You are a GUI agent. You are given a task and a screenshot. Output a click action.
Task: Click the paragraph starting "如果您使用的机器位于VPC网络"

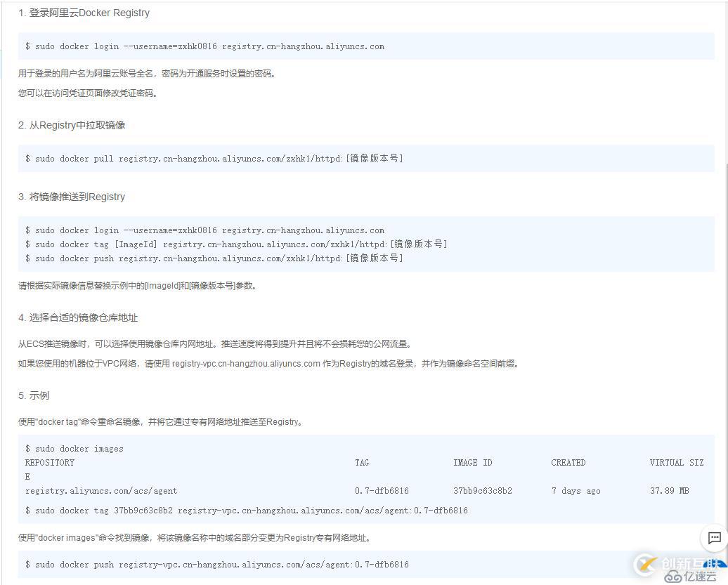pos(269,363)
